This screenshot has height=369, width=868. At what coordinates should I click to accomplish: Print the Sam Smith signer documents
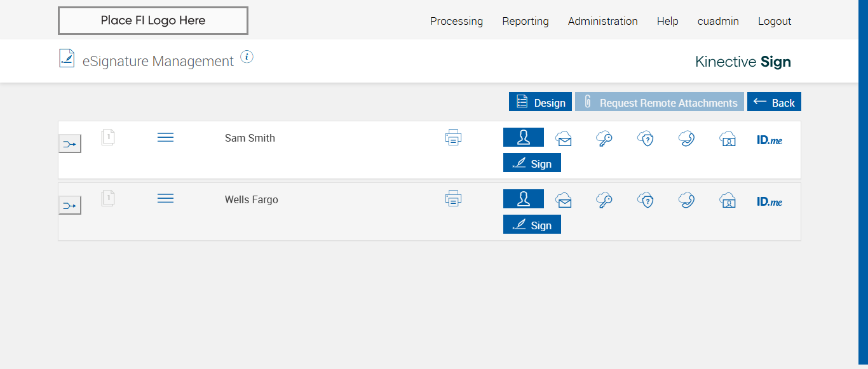tap(453, 137)
